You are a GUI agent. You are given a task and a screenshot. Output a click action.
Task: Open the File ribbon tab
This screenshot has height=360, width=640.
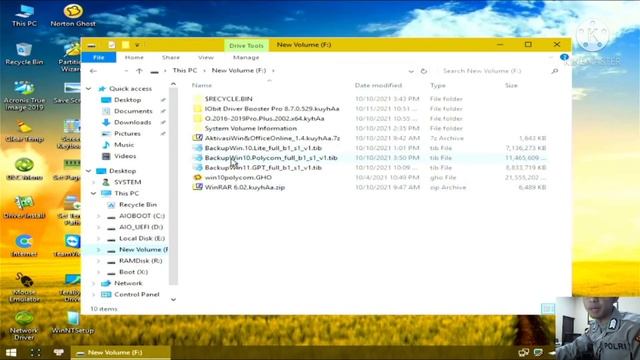99,58
